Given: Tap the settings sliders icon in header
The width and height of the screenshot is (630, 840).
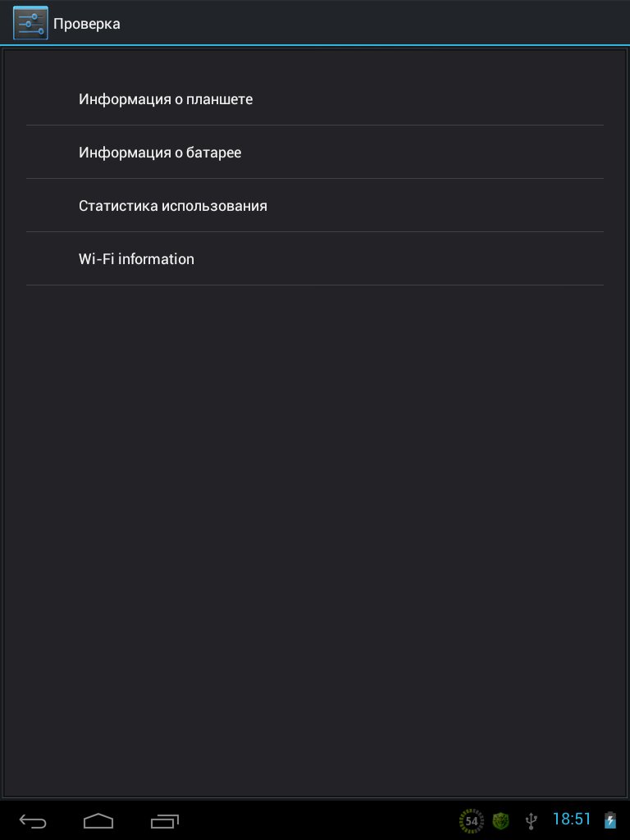Looking at the screenshot, I should click(x=30, y=23).
